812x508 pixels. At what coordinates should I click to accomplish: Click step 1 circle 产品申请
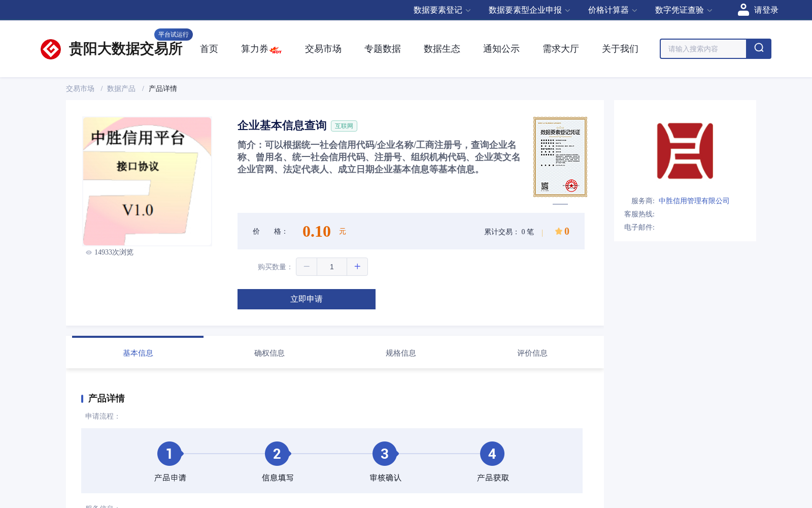pyautogui.click(x=170, y=454)
